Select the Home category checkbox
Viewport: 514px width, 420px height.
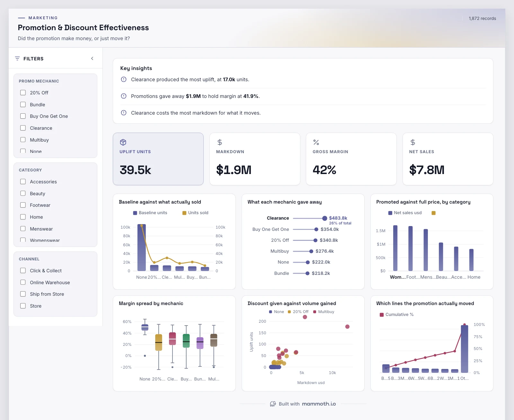tap(23, 217)
